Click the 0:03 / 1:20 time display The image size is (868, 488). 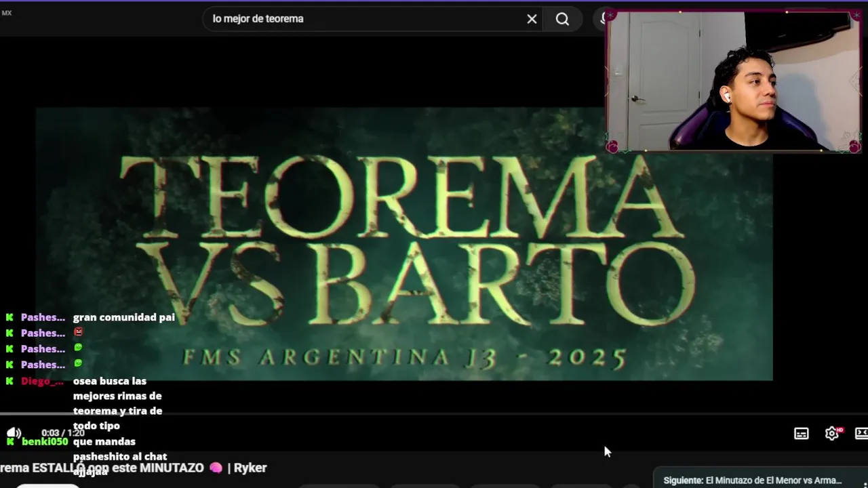tap(62, 432)
